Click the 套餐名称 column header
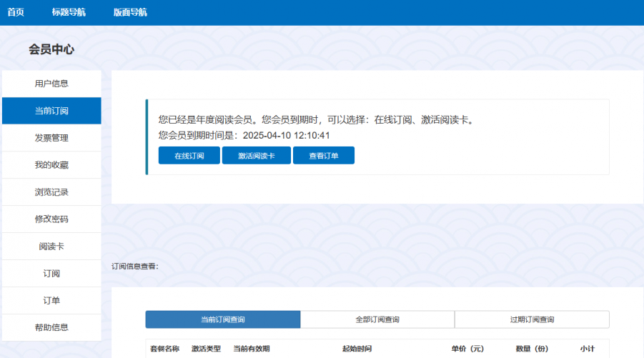The image size is (644, 358). tap(164, 349)
